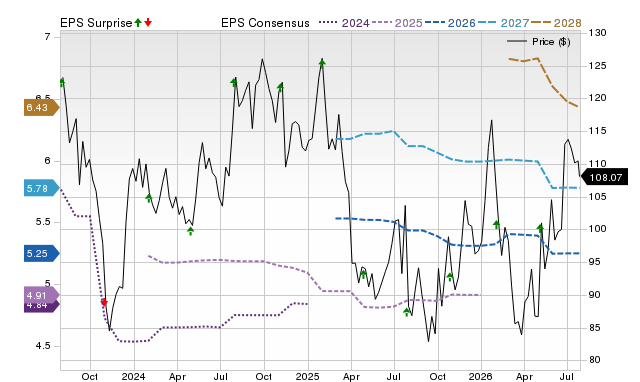Click the EPS Consensus legend title

point(265,23)
